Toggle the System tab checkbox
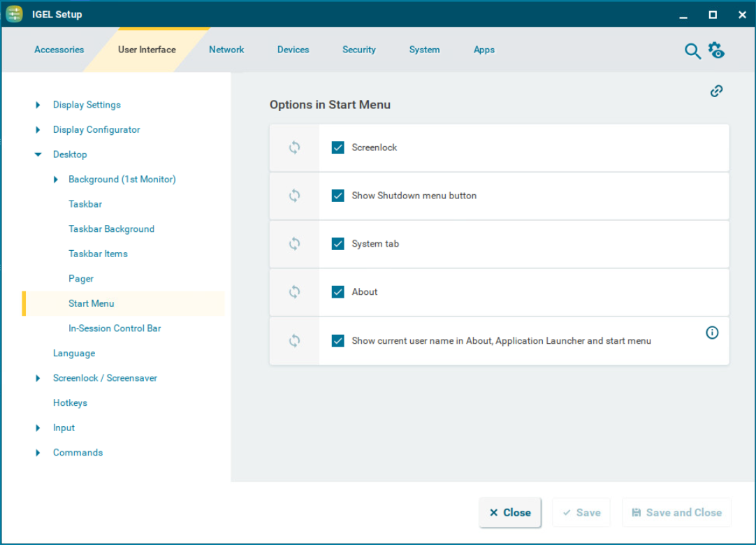The image size is (756, 545). 338,244
